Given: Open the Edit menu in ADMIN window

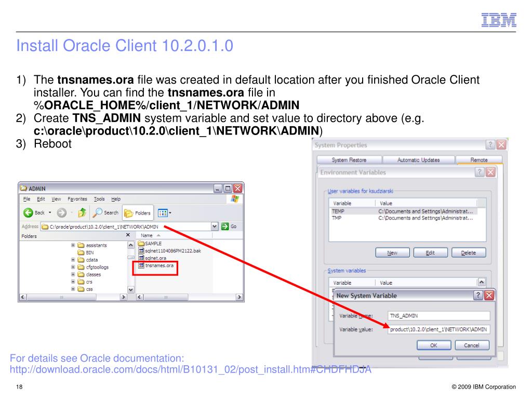Looking at the screenshot, I should point(41,199).
